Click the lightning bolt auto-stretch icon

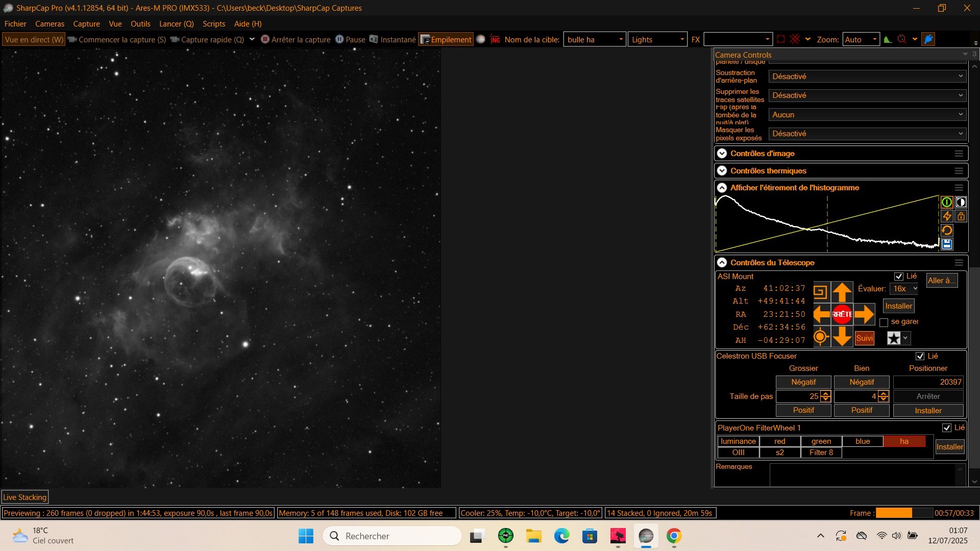click(947, 216)
